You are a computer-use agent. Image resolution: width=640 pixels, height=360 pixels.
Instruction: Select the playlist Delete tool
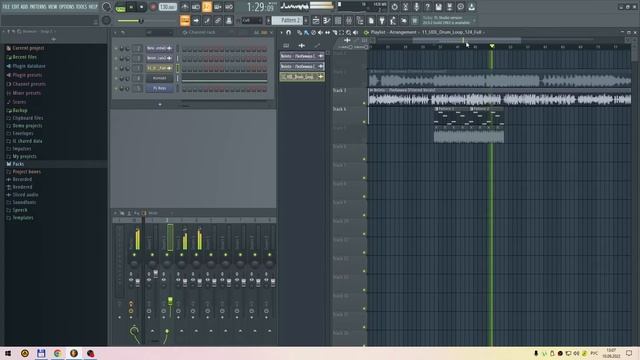[313, 32]
